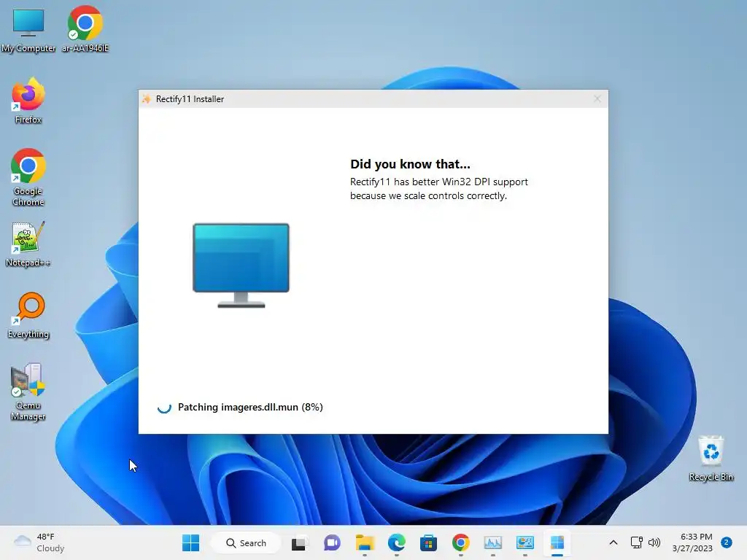Select the Everything search desktop shortcut

[28, 316]
